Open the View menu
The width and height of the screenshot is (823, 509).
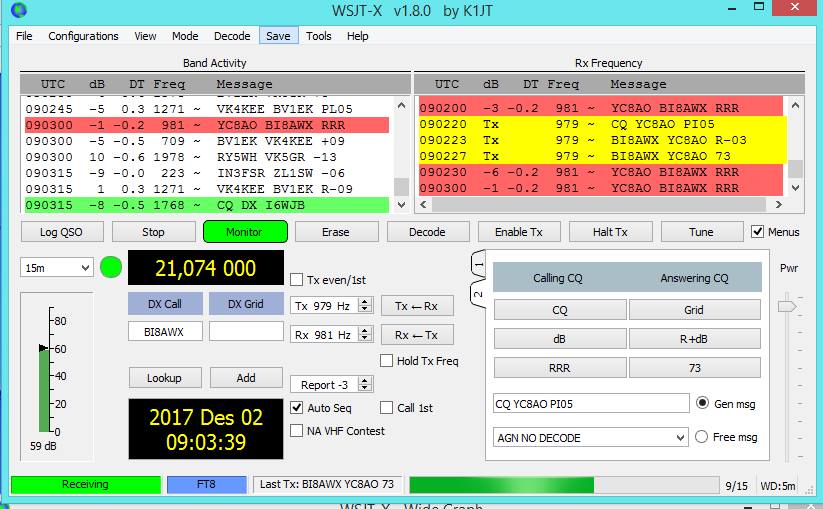click(x=145, y=36)
